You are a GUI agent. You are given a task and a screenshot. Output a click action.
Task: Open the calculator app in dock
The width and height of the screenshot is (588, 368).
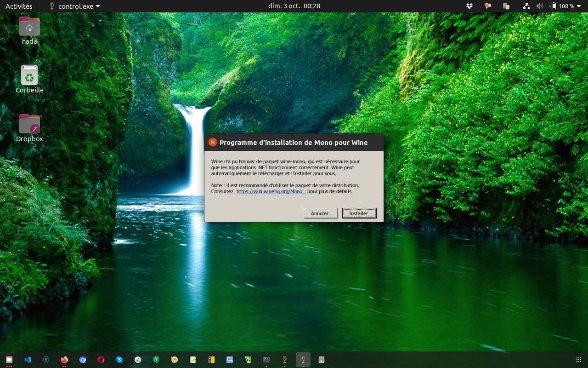(211, 360)
